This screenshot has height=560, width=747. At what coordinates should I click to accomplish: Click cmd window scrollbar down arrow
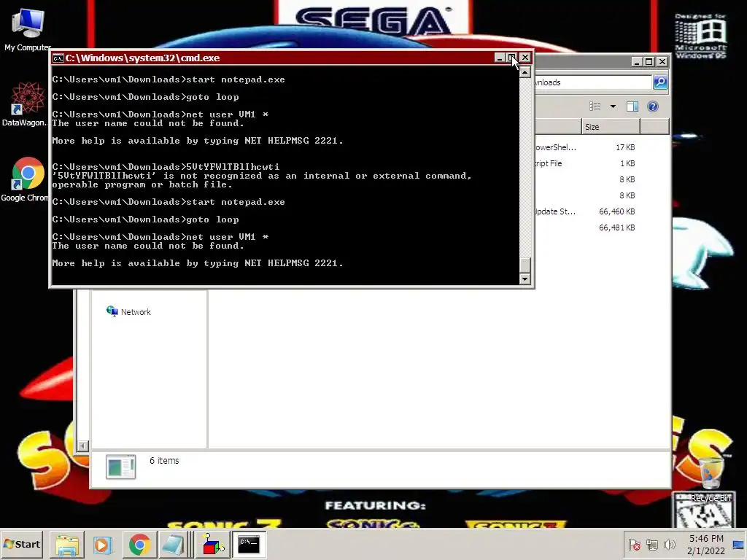(525, 279)
